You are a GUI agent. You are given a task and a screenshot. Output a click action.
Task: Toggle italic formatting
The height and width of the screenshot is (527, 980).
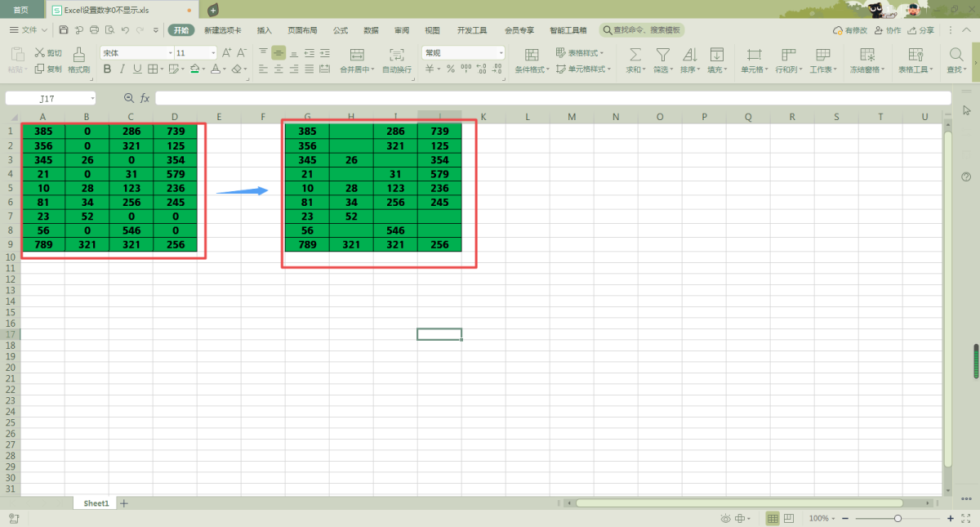tap(122, 69)
